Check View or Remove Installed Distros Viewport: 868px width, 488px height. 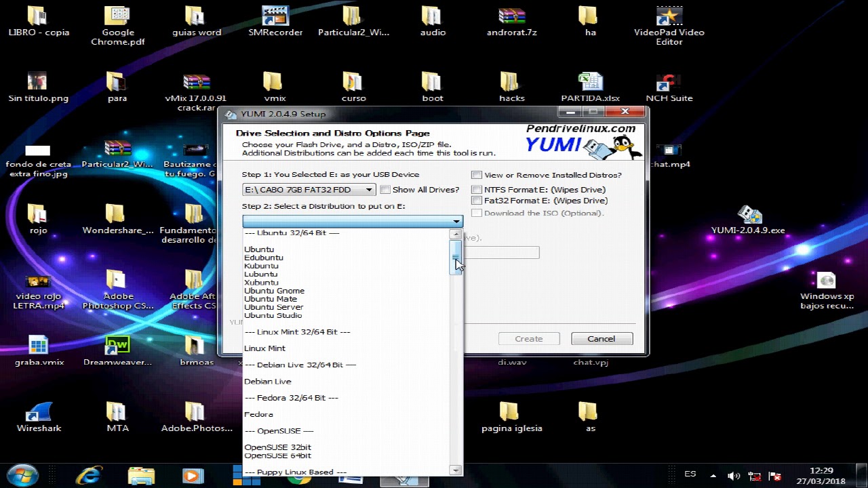[476, 175]
